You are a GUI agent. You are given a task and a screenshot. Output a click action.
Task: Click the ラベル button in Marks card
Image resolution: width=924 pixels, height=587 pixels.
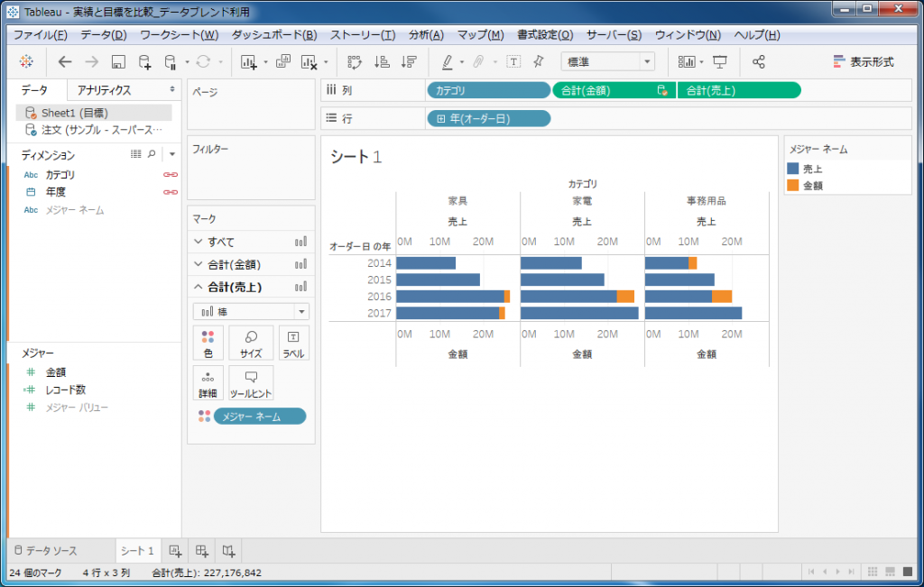(293, 344)
